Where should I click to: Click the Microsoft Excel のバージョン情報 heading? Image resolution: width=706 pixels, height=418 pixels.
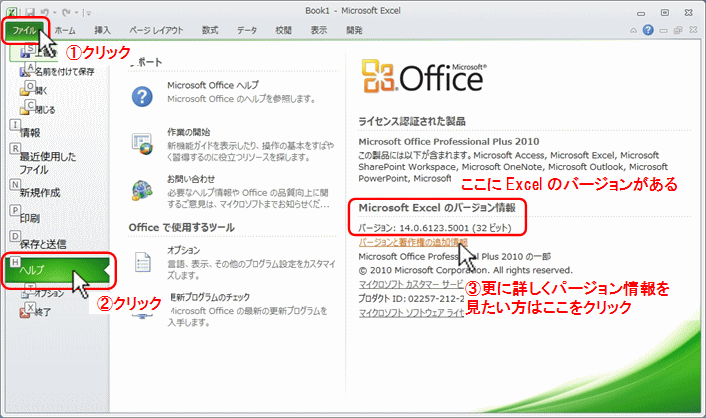(x=437, y=208)
